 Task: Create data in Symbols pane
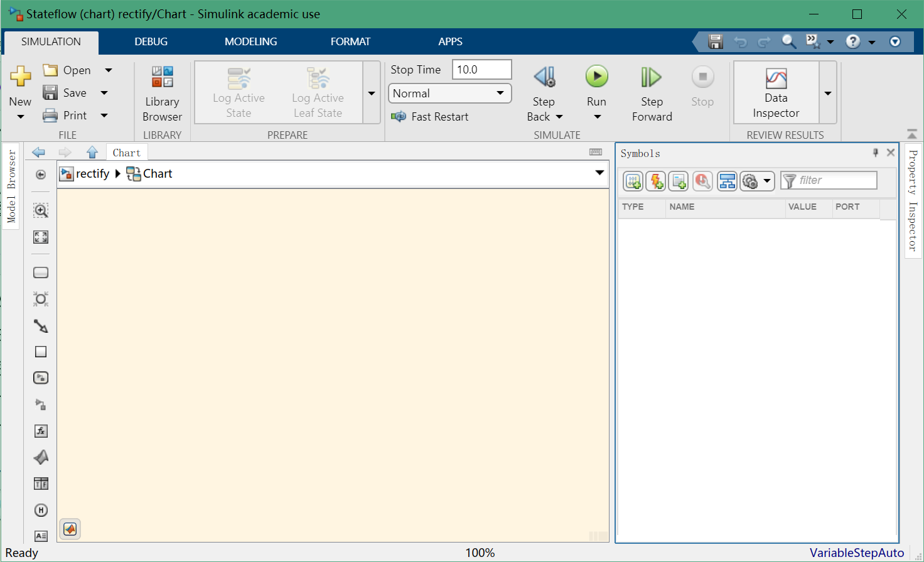(633, 181)
